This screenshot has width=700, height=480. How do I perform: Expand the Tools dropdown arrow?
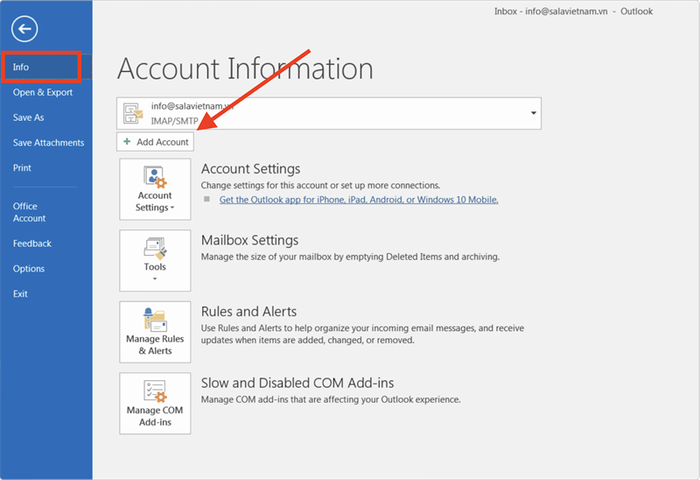[x=155, y=279]
